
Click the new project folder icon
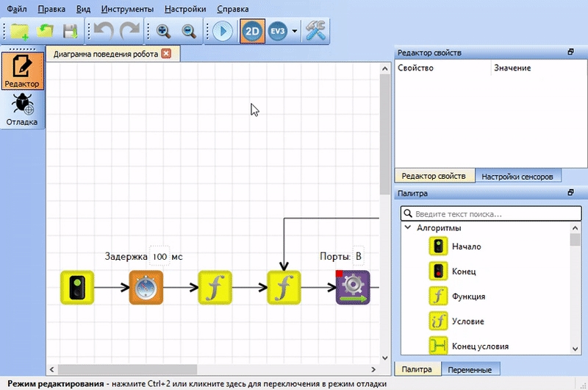click(18, 31)
